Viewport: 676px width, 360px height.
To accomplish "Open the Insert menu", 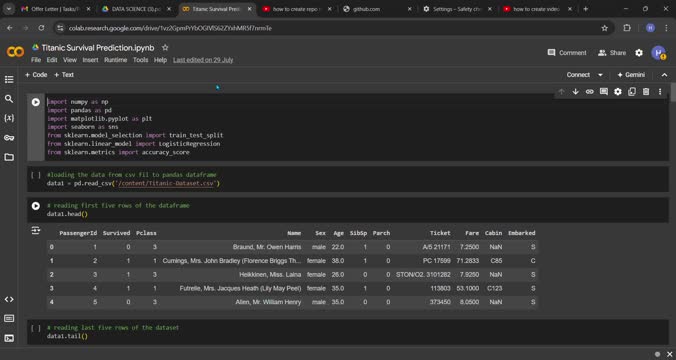I will tap(91, 60).
